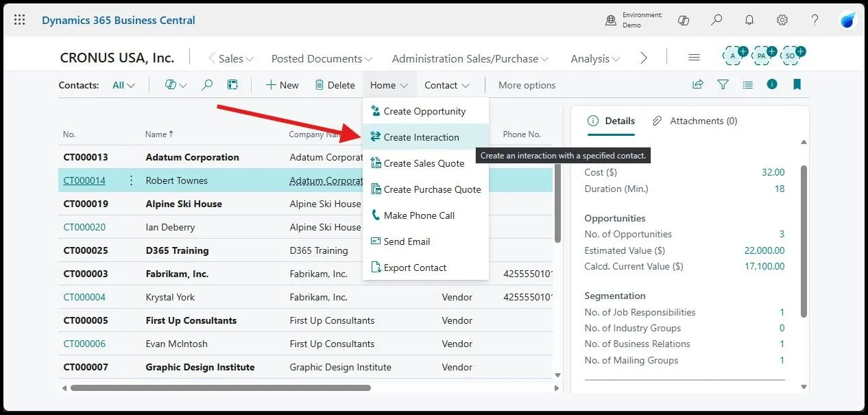Create a new contact with New

[x=282, y=85]
